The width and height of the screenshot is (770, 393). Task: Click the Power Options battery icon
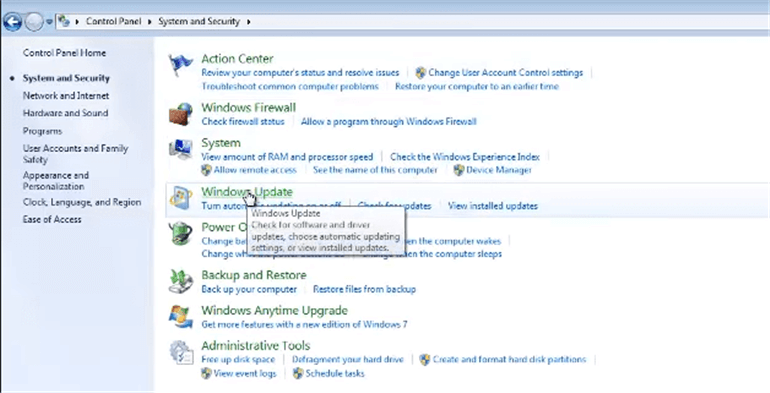click(180, 234)
